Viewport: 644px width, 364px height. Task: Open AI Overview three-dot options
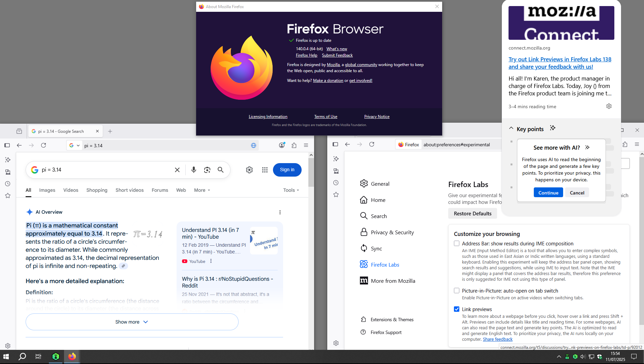(280, 212)
